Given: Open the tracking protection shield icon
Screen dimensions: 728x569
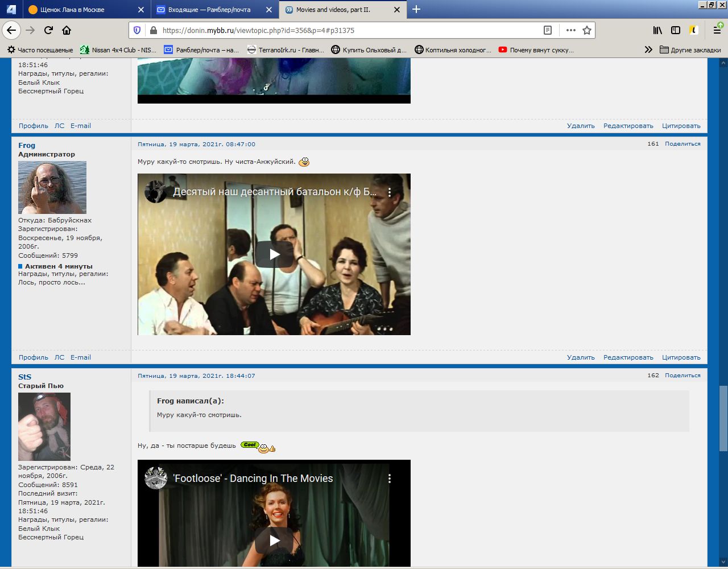Looking at the screenshot, I should click(137, 30).
